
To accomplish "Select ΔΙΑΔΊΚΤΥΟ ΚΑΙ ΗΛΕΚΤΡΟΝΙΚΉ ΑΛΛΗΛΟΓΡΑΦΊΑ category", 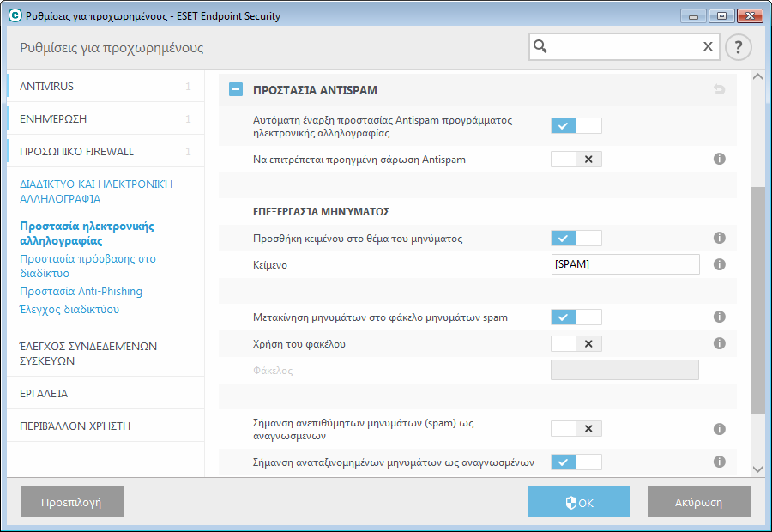I will coord(96,191).
